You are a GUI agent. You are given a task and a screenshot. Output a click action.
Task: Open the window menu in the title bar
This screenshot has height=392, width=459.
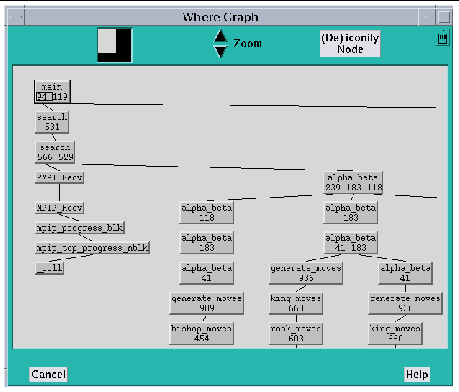point(16,17)
